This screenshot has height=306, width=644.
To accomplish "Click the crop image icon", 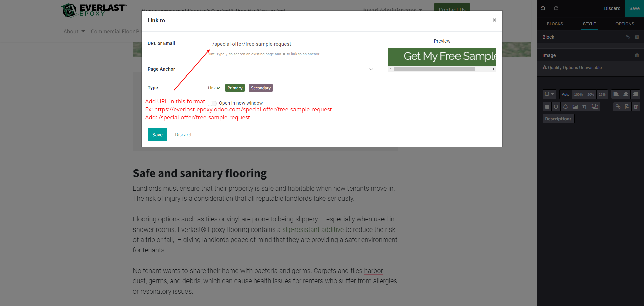I will tap(585, 107).
